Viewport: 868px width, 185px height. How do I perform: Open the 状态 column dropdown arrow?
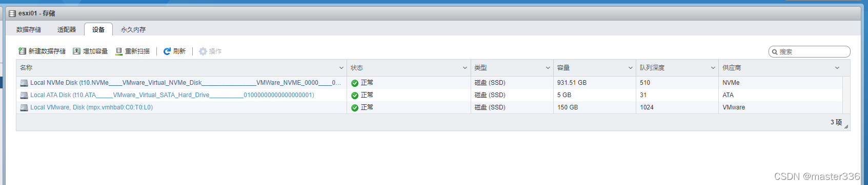click(x=465, y=68)
